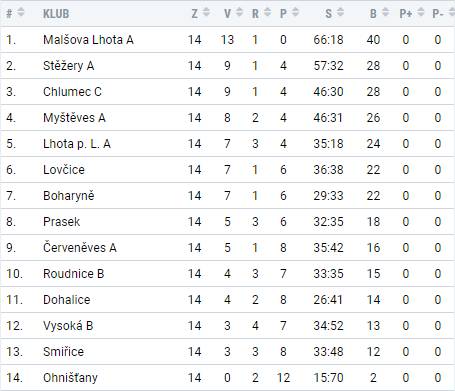Sort by S score column arrows
The image size is (455, 391).
tap(340, 12)
